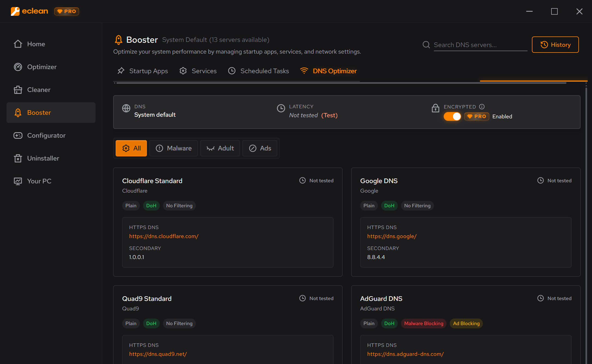592x364 pixels.
Task: Open Your PC from the sidebar
Action: coord(51,181)
